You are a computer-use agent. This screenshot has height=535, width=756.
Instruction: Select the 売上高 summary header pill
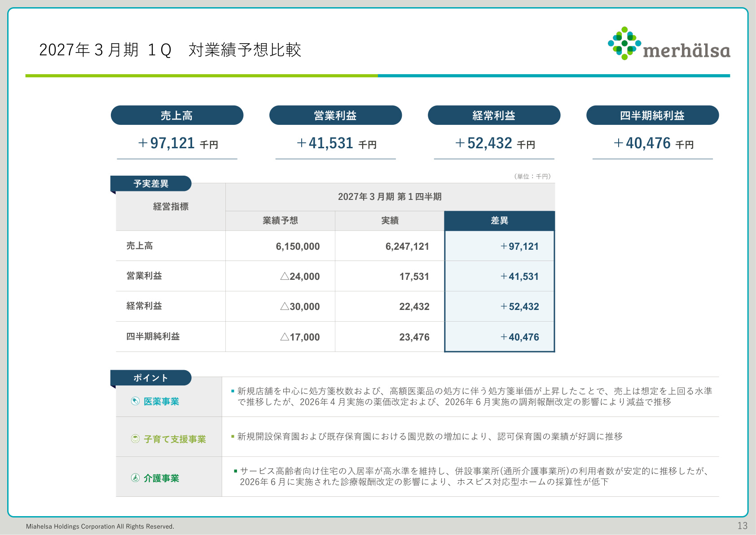click(x=177, y=115)
